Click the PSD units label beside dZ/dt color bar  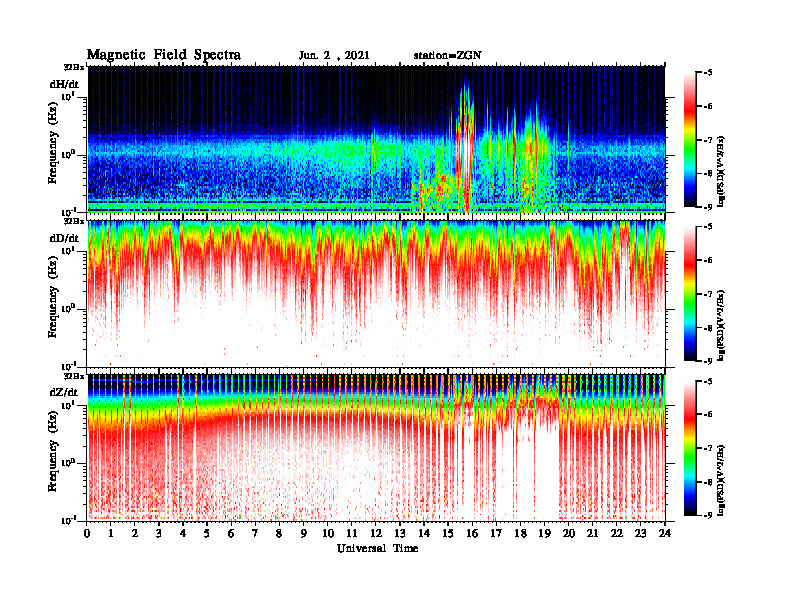(721, 479)
